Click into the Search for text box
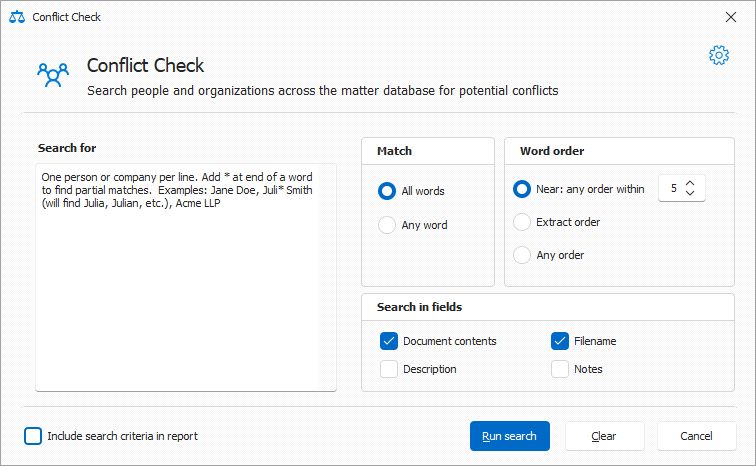756x466 pixels. (x=186, y=277)
